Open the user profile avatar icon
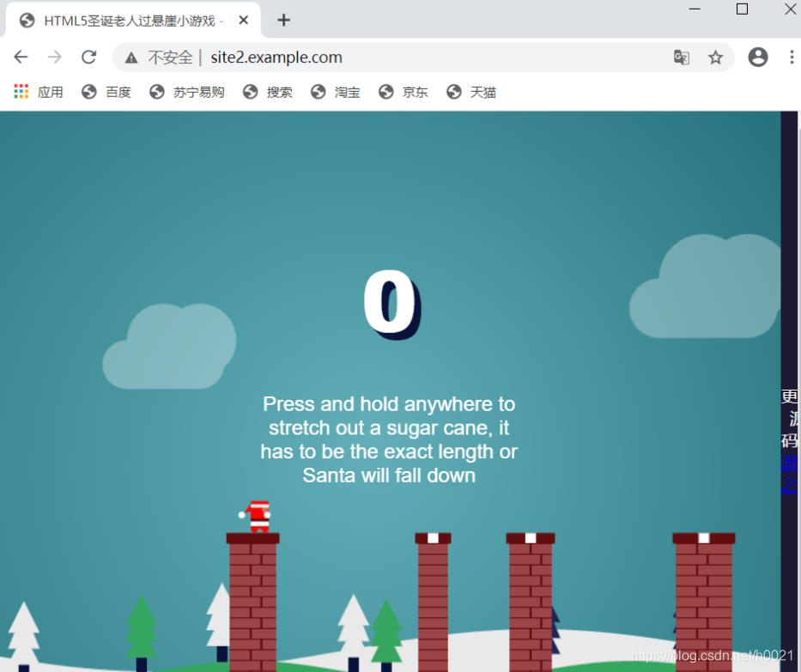This screenshot has height=672, width=801. tap(758, 57)
